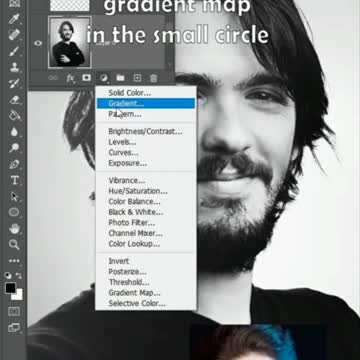Image resolution: width=360 pixels, height=360 pixels.
Task: Click the Link Layers icon
Action: point(53,78)
